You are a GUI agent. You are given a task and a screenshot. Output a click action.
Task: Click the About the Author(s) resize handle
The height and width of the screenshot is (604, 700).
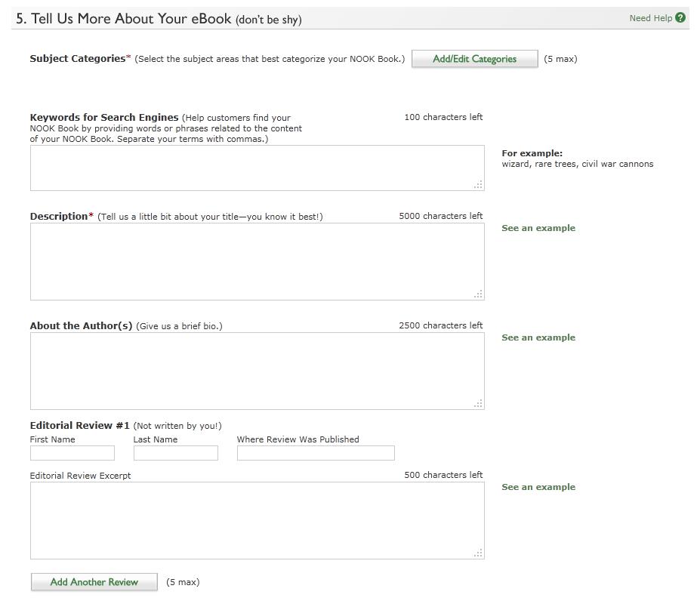click(x=478, y=404)
